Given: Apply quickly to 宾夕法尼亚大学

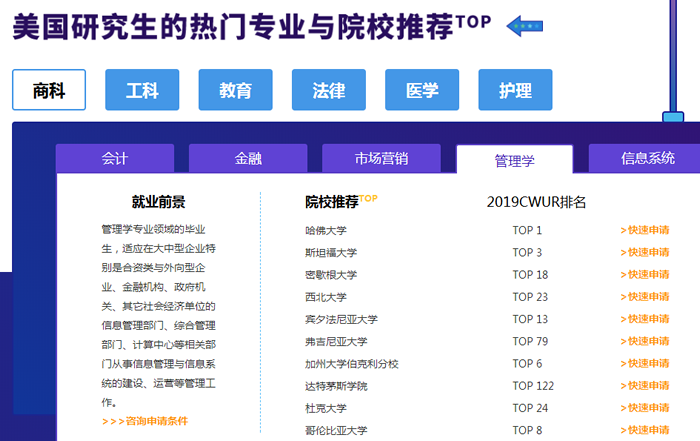Looking at the screenshot, I should (x=645, y=319).
